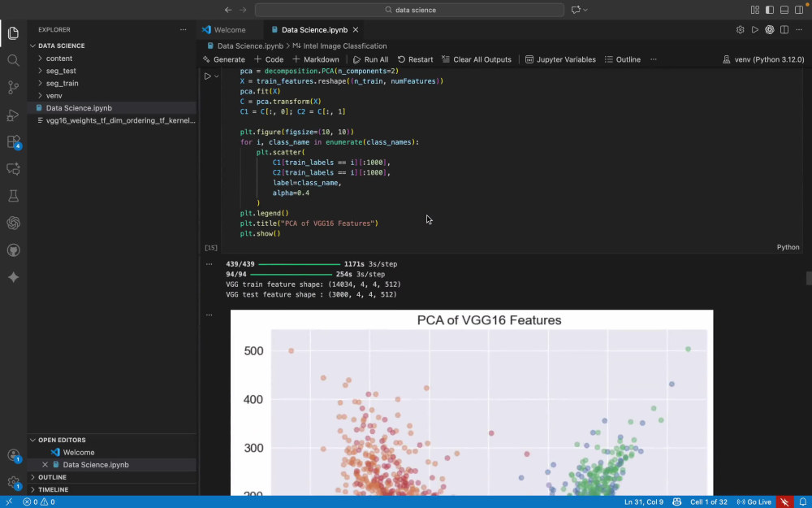Collapse the OPEN EDITORS section
812x508 pixels.
[111, 440]
